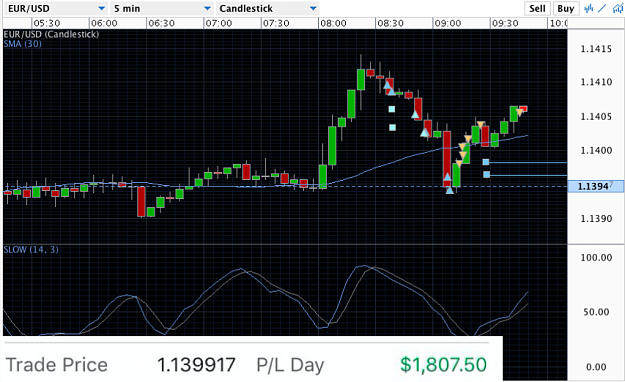
Task: Click the 100.00 stochastic scale label
Action: 596,258
